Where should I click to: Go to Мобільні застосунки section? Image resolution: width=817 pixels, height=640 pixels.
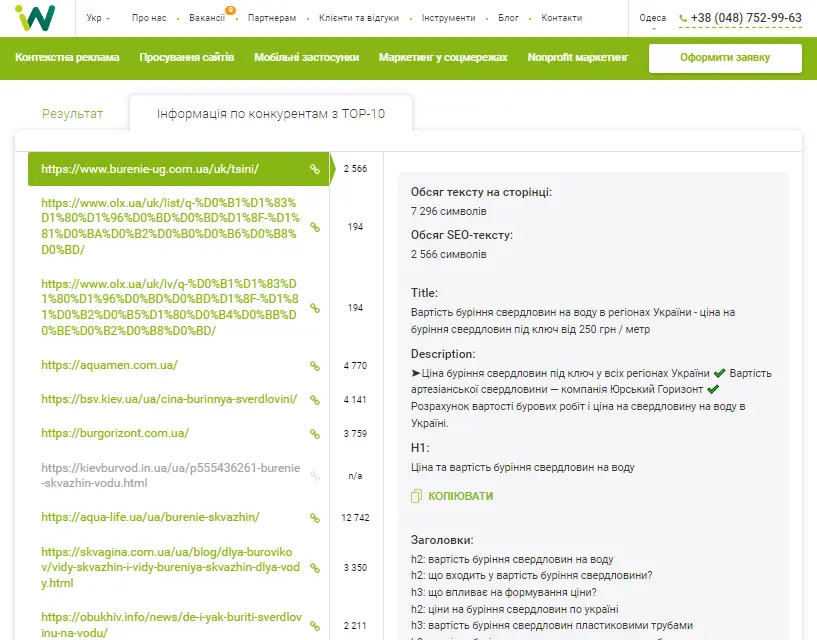306,57
